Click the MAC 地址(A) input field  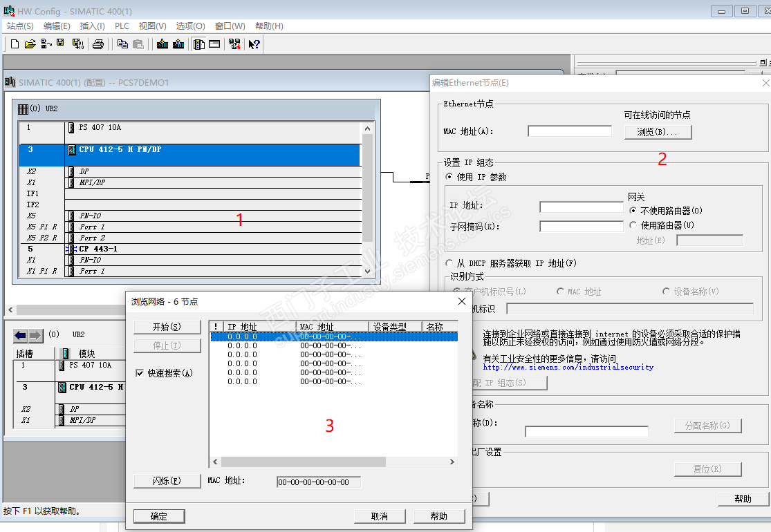coord(570,131)
